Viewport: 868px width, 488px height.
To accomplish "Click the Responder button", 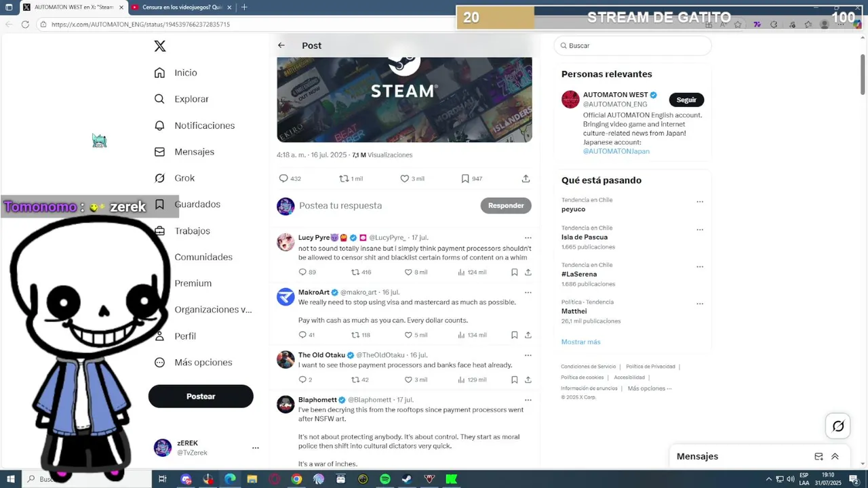I will (506, 205).
